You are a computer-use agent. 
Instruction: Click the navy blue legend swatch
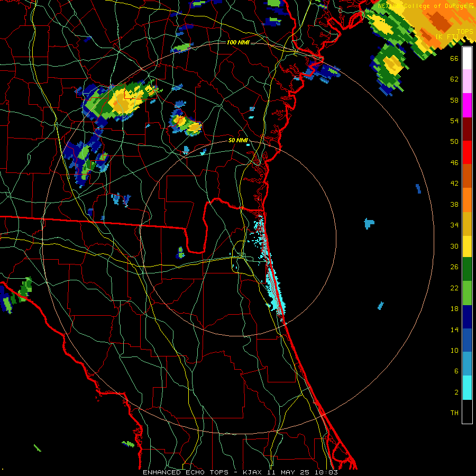pyautogui.click(x=467, y=317)
